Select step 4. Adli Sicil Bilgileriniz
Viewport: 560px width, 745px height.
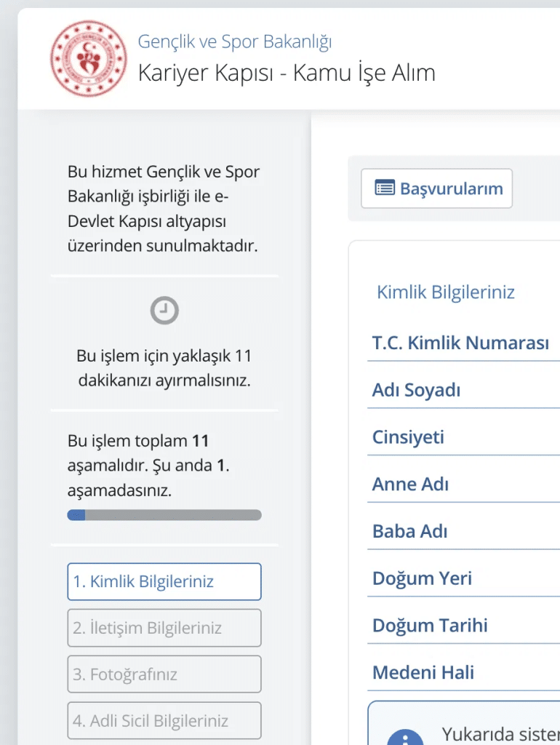pyautogui.click(x=164, y=721)
